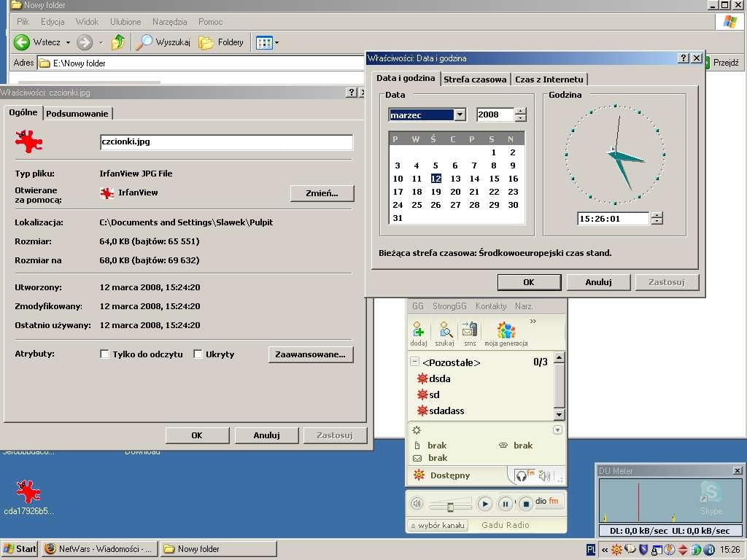Click the contact list scroll down arrow
Viewport: 747px width, 560px height.
tap(560, 414)
